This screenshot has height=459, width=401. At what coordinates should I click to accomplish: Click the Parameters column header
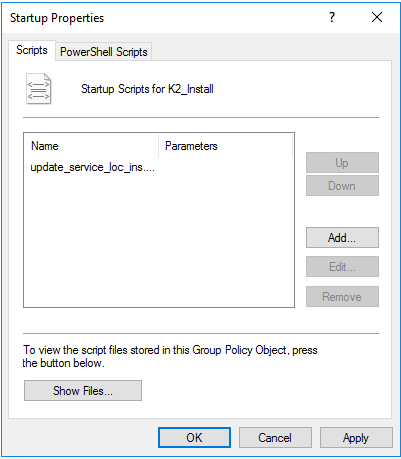point(226,146)
